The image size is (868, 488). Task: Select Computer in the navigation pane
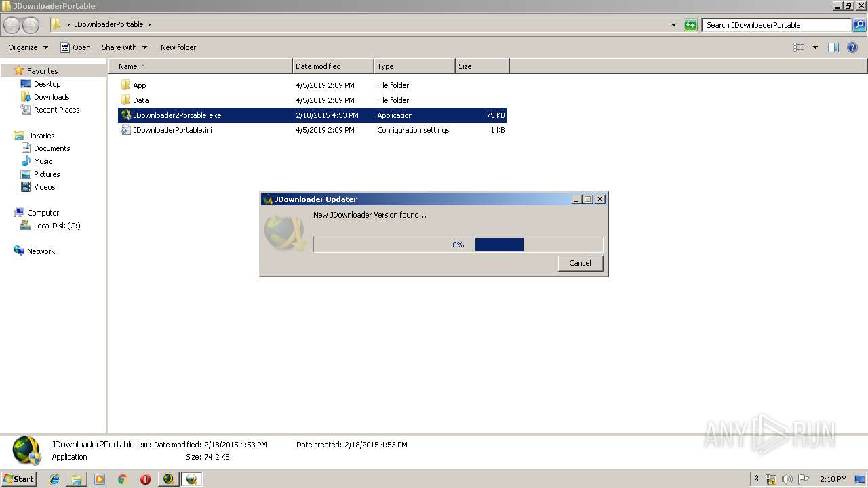(x=43, y=213)
